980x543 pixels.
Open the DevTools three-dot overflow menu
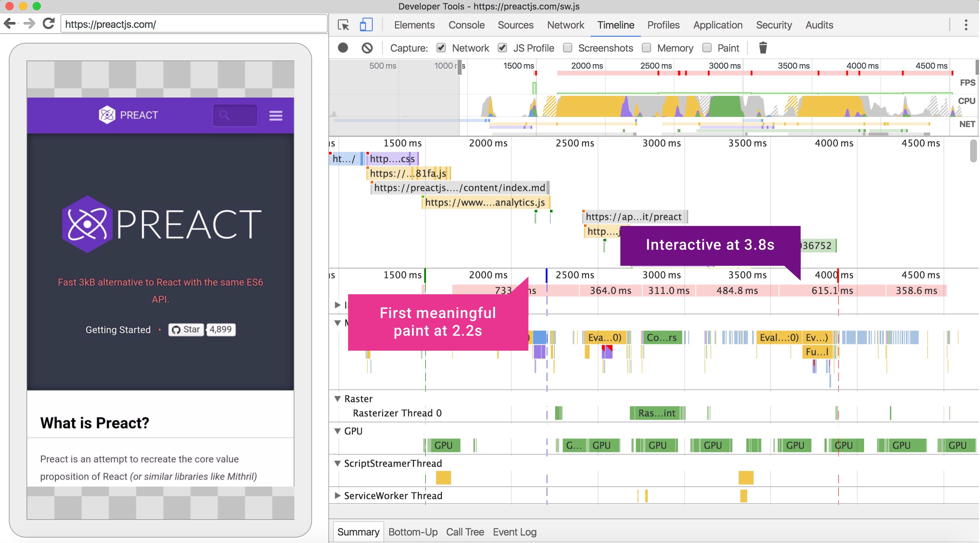point(967,25)
